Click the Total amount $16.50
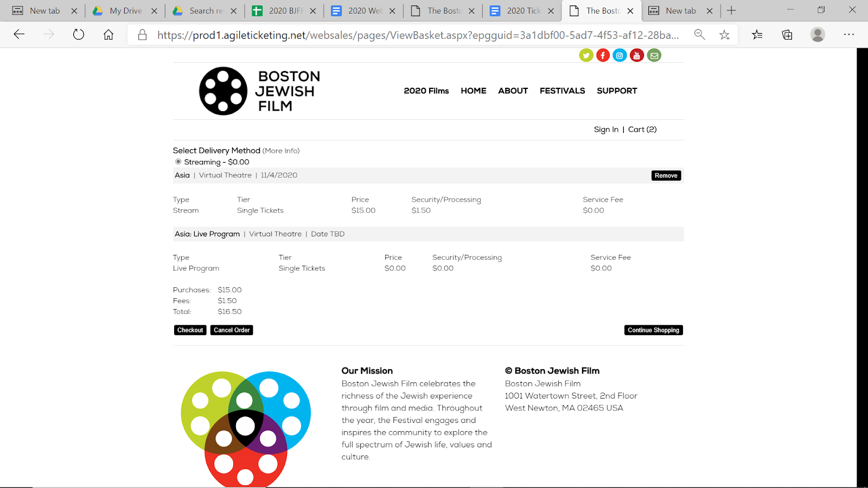 click(229, 312)
